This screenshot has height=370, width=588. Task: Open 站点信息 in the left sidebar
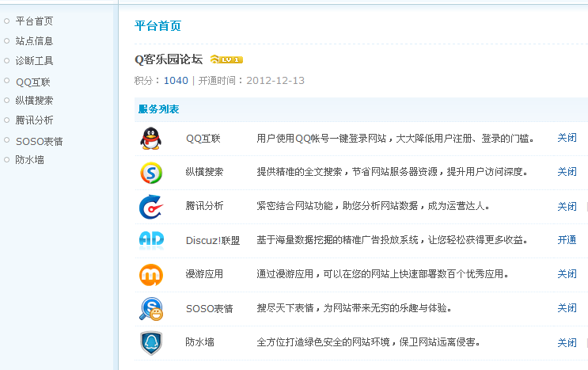click(34, 41)
